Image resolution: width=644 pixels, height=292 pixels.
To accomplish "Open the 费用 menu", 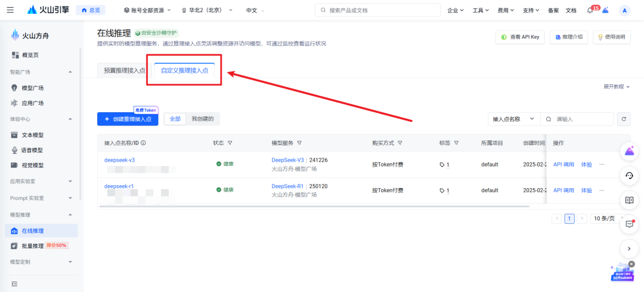I will [506, 11].
